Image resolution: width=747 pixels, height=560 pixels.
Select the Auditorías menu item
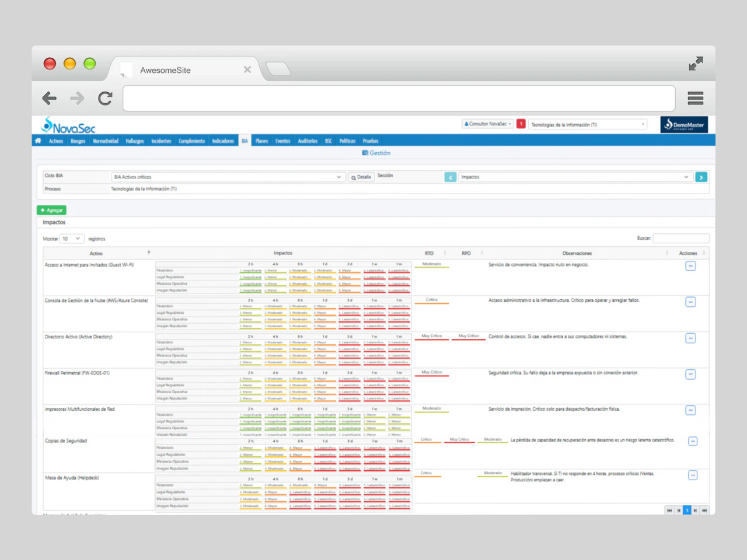pos(308,141)
